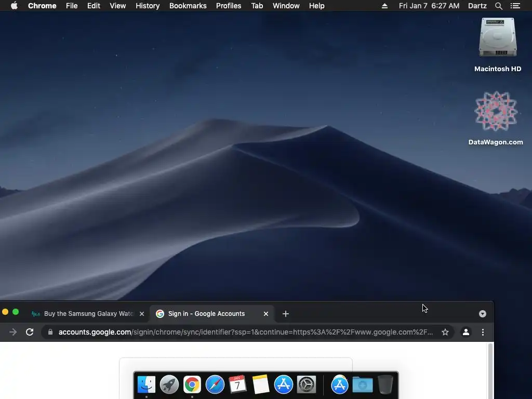Open the View menu
This screenshot has height=399, width=532.
click(x=118, y=6)
